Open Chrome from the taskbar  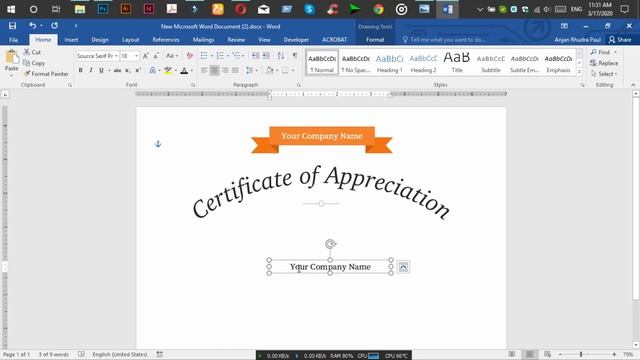(x=378, y=9)
